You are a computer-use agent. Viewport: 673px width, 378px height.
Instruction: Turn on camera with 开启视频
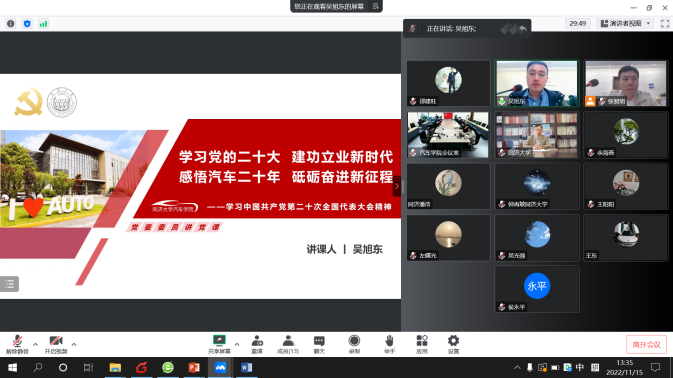[56, 345]
